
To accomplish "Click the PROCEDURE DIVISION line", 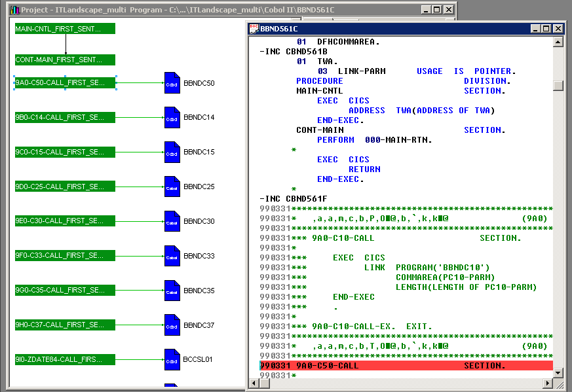I will click(403, 81).
